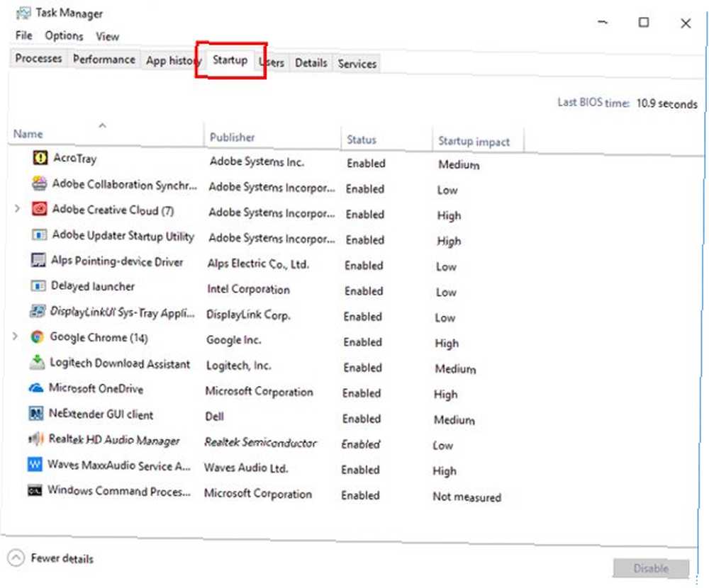Click the Waves Audio Ltd. publisher cell
709x588 pixels.
coord(246,468)
